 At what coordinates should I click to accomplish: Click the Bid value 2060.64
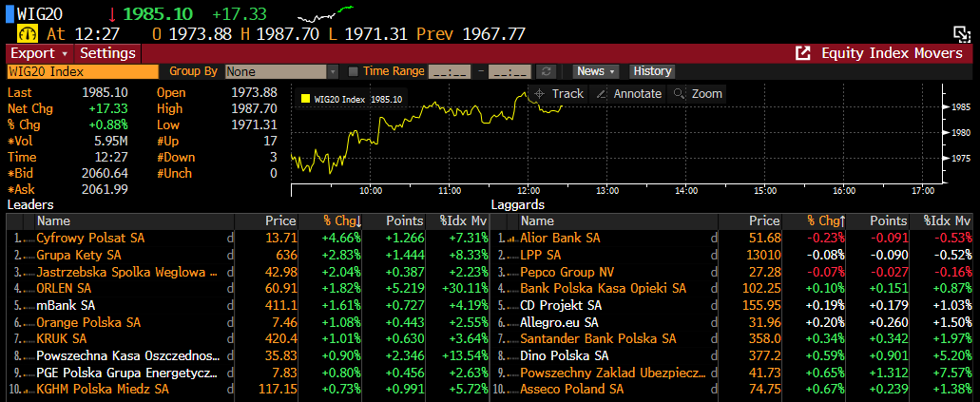point(105,173)
